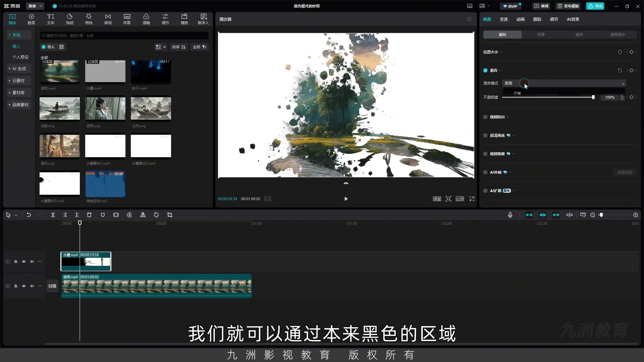Enable the 超清画质 checkbox

click(x=485, y=135)
